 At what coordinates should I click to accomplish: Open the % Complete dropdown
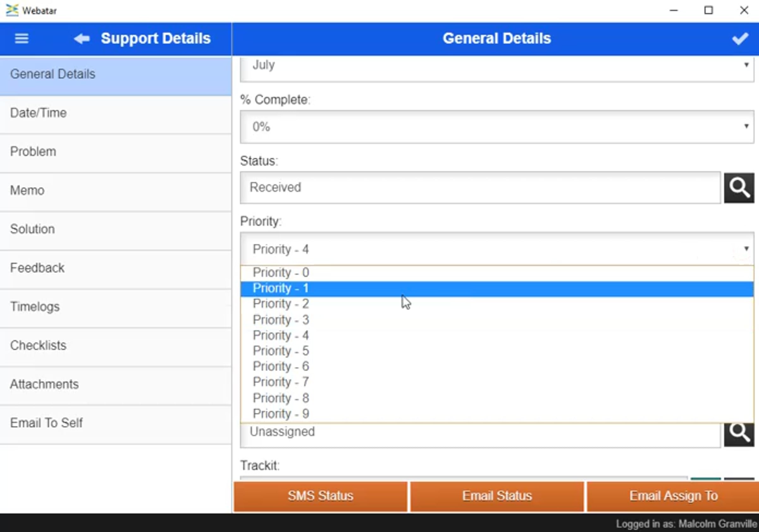coord(497,127)
